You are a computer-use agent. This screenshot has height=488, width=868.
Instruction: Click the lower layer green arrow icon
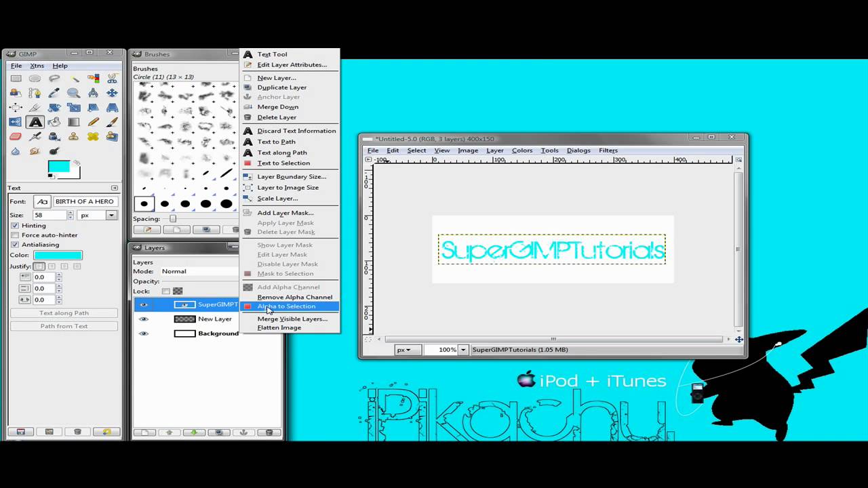tap(194, 432)
